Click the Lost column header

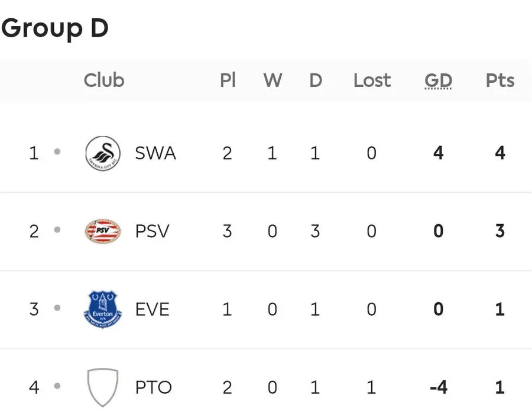[372, 80]
